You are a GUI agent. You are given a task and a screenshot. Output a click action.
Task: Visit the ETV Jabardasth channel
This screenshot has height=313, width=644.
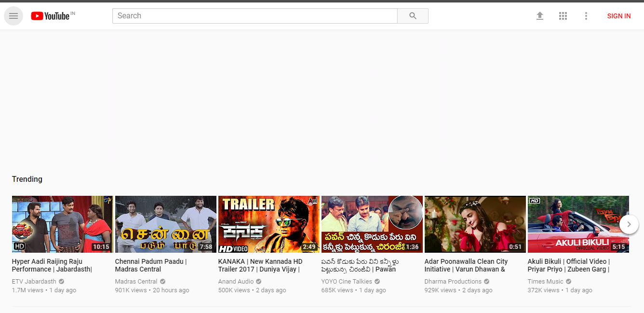point(34,282)
